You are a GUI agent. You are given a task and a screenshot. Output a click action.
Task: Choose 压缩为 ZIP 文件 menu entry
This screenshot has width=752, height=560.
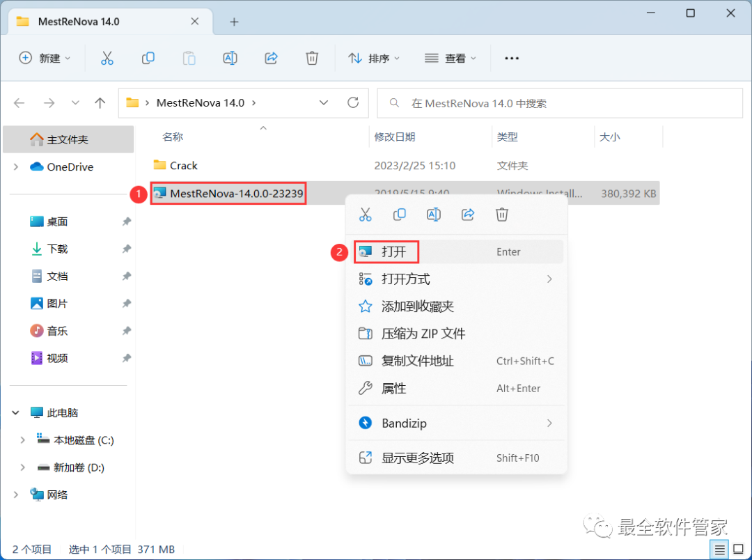pyautogui.click(x=456, y=334)
